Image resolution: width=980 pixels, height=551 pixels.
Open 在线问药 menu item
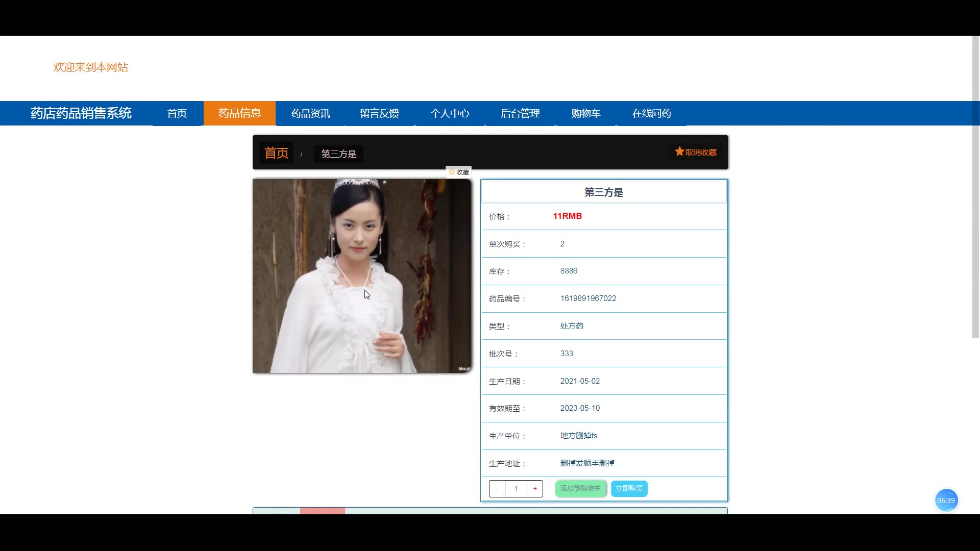click(651, 113)
